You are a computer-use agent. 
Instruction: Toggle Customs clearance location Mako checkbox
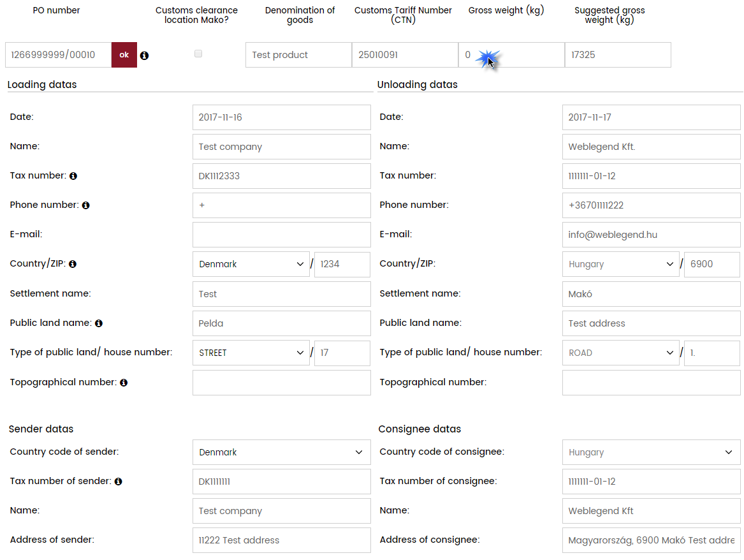click(x=198, y=54)
